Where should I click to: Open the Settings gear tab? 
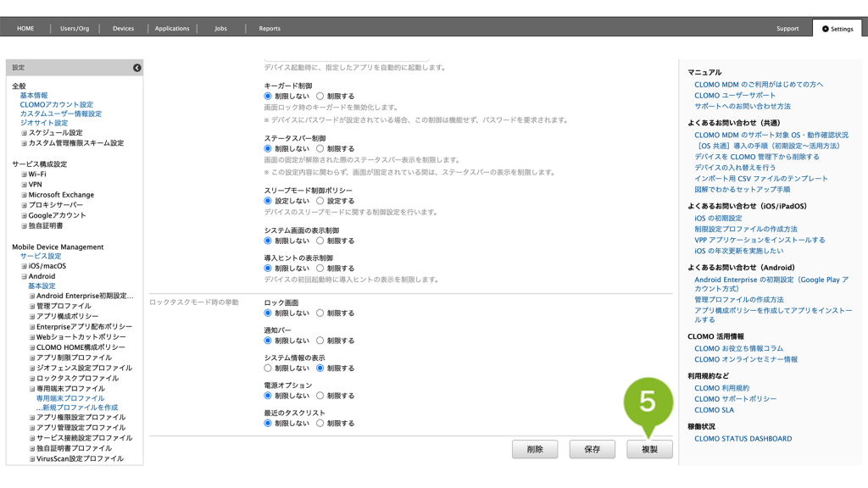coord(837,29)
